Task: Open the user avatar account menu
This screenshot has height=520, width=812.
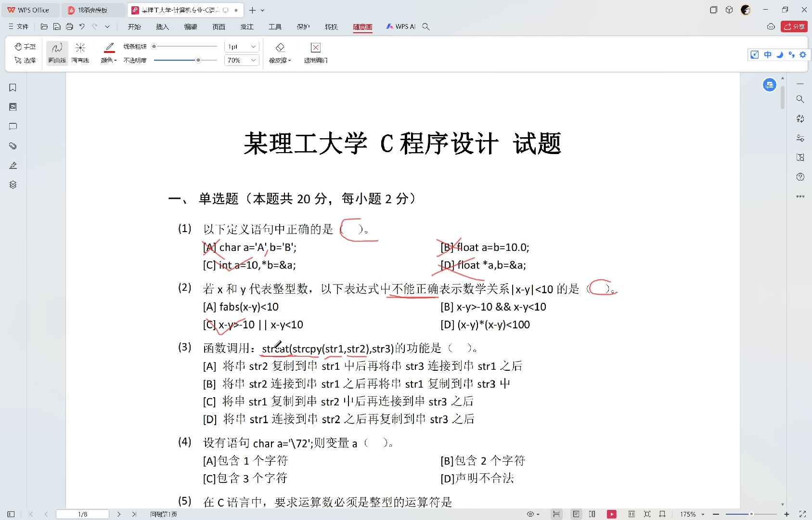Action: [x=746, y=10]
